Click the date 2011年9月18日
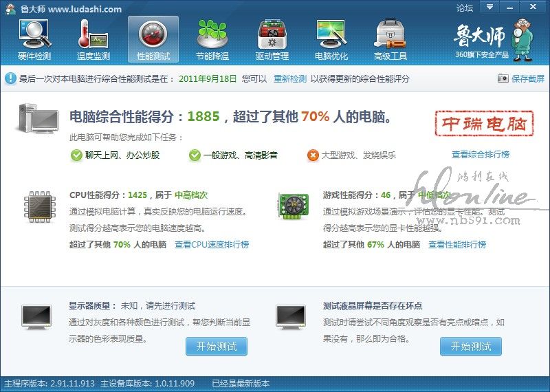This screenshot has width=550, height=392. coord(208,78)
